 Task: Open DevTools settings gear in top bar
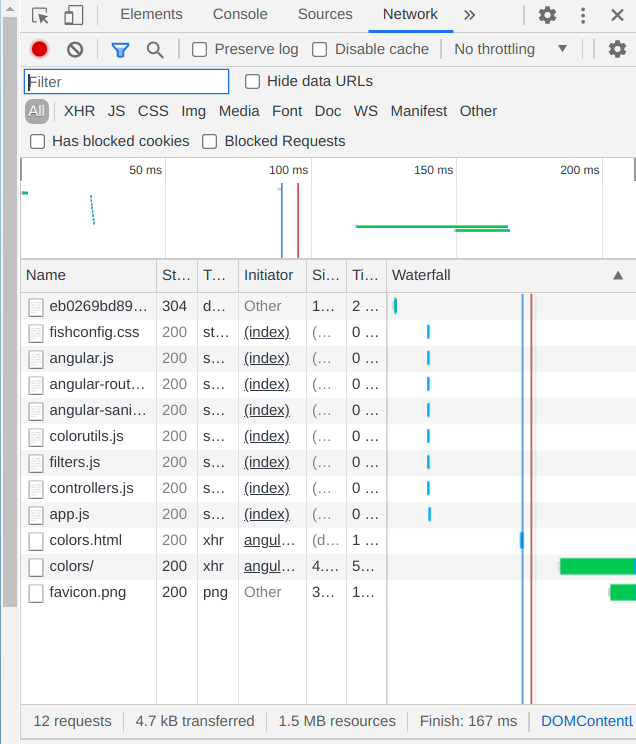[x=547, y=15]
